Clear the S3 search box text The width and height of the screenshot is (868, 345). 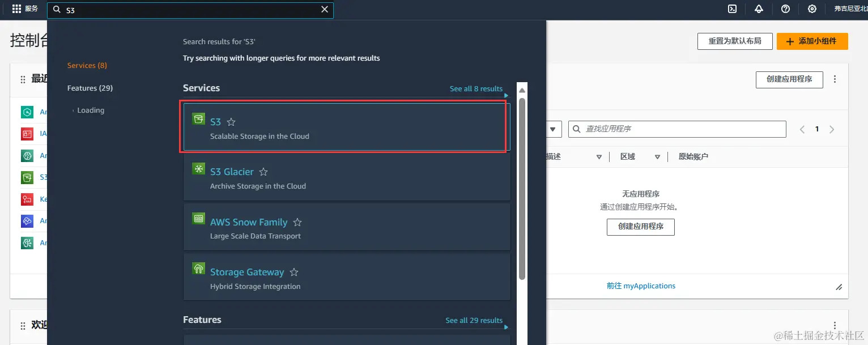tap(324, 10)
